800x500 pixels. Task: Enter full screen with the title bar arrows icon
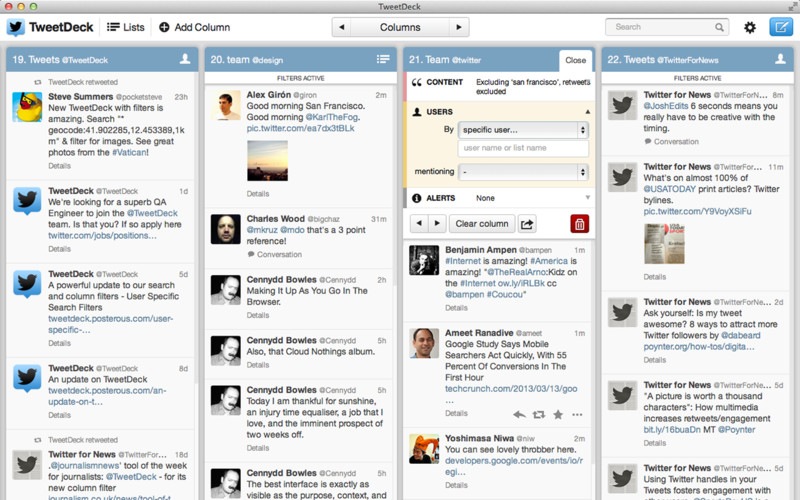[x=791, y=6]
